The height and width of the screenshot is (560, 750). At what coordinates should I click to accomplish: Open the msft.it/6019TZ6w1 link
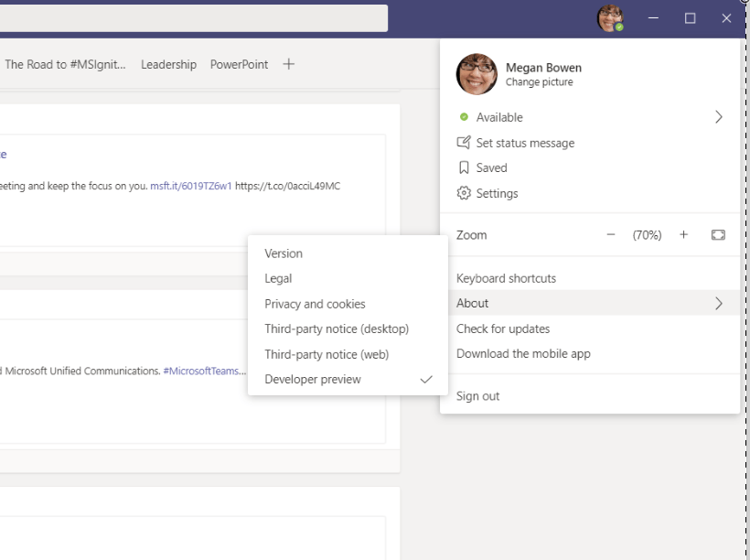191,186
